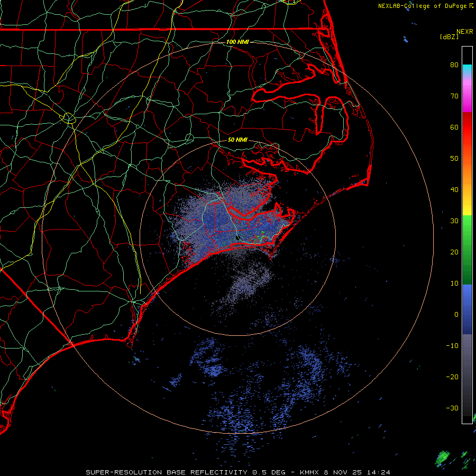
Task: Click the blue band of the reflectivity color bar
Action: click(467, 309)
